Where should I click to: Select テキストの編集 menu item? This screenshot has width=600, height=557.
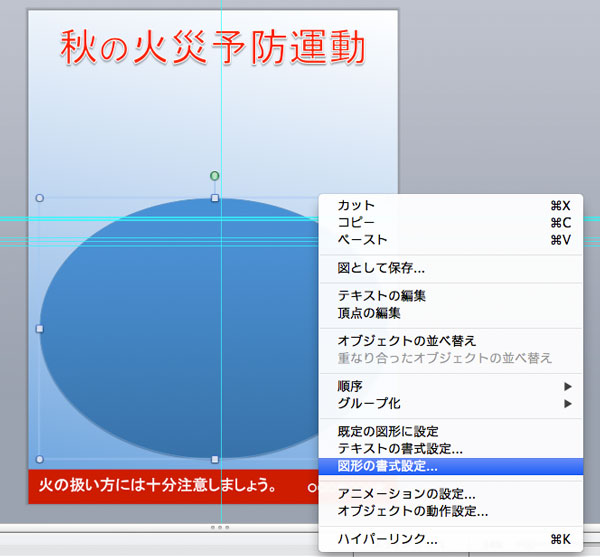coord(382,295)
